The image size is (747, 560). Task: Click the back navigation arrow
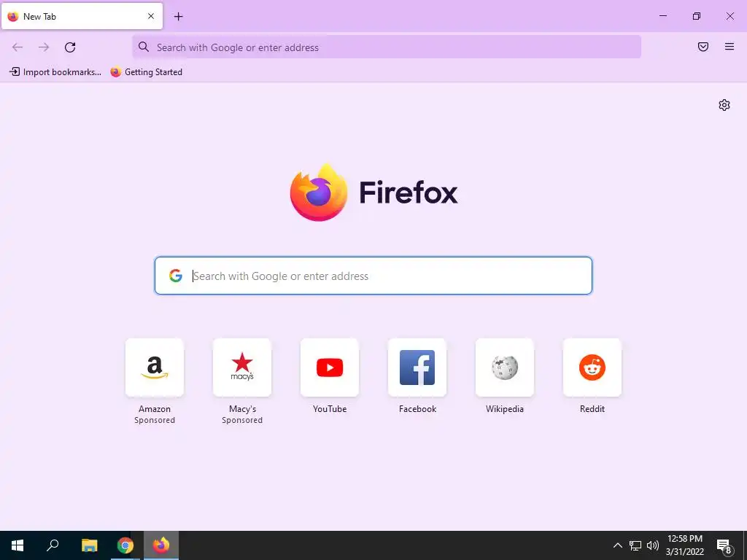pos(18,47)
